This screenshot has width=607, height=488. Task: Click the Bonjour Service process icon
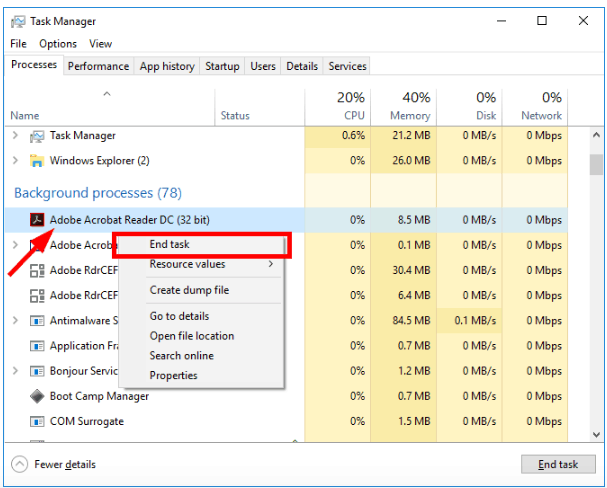tap(37, 371)
